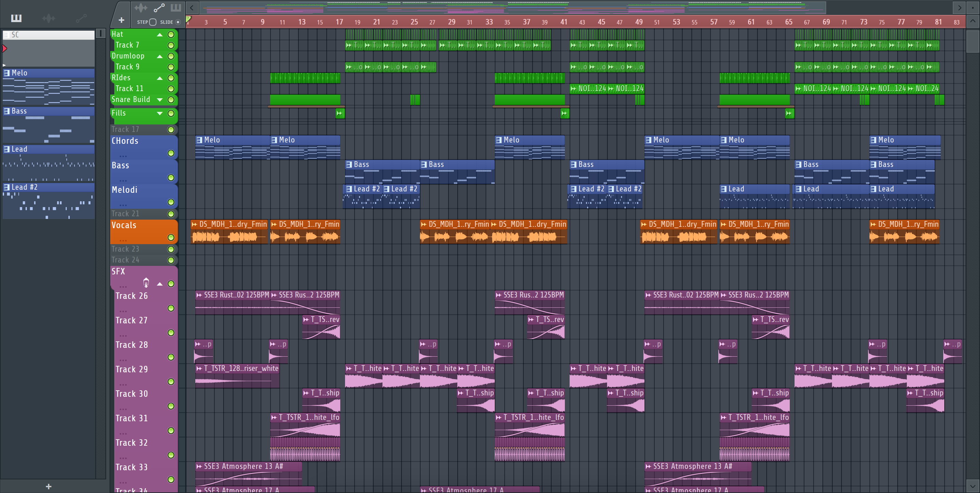Click the Bass pattern icon in picker
Screen dimensions: 980x493
point(7,111)
